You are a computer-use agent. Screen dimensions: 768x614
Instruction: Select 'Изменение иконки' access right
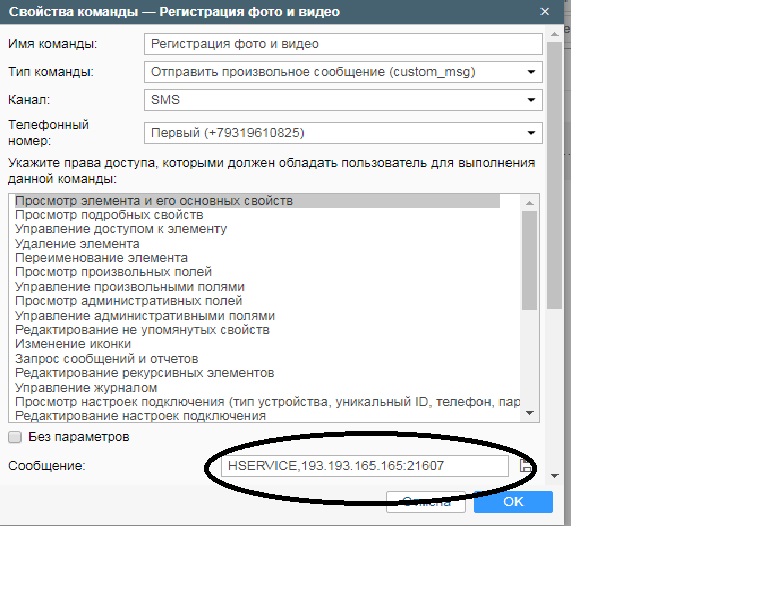[x=71, y=344]
